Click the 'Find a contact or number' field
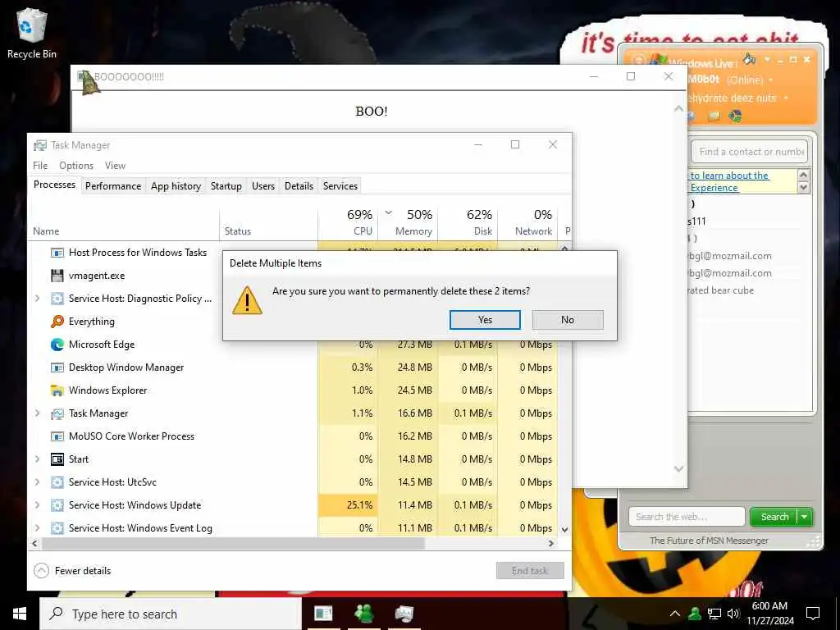 point(750,152)
